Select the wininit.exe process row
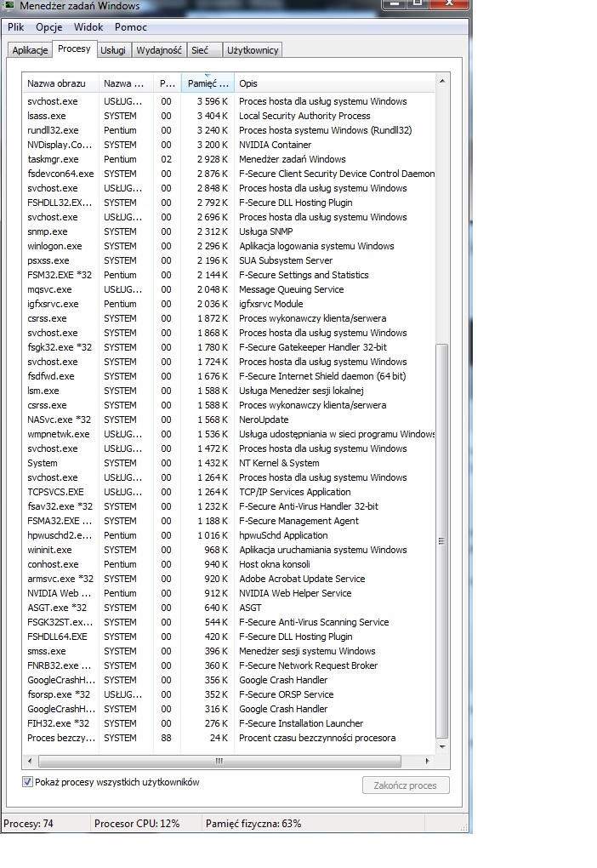Image resolution: width=597 pixels, height=868 pixels. tap(229, 550)
